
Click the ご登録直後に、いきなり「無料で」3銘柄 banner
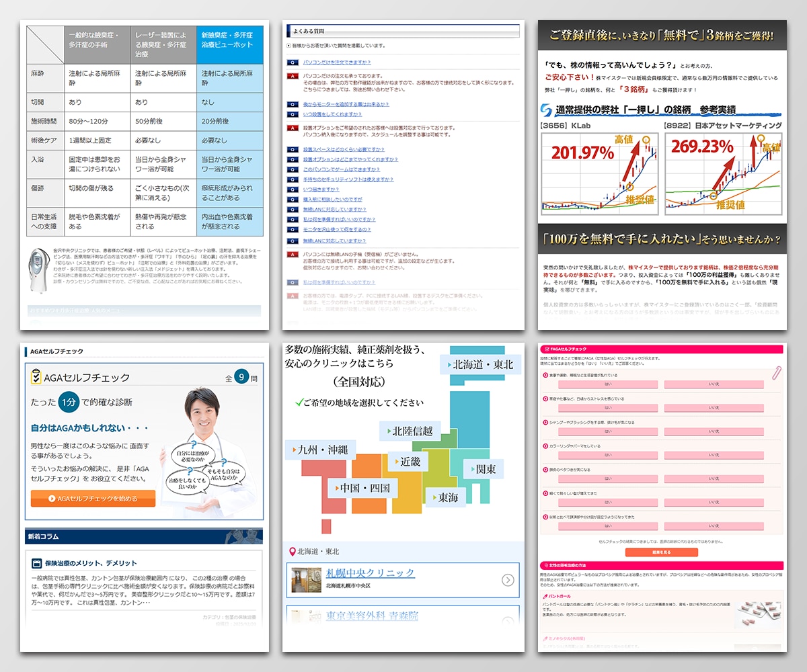point(662,34)
